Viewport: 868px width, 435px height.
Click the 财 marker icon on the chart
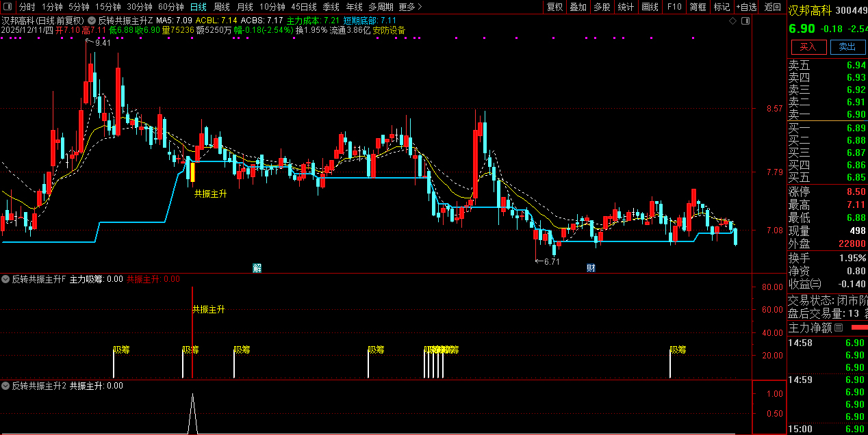(590, 267)
